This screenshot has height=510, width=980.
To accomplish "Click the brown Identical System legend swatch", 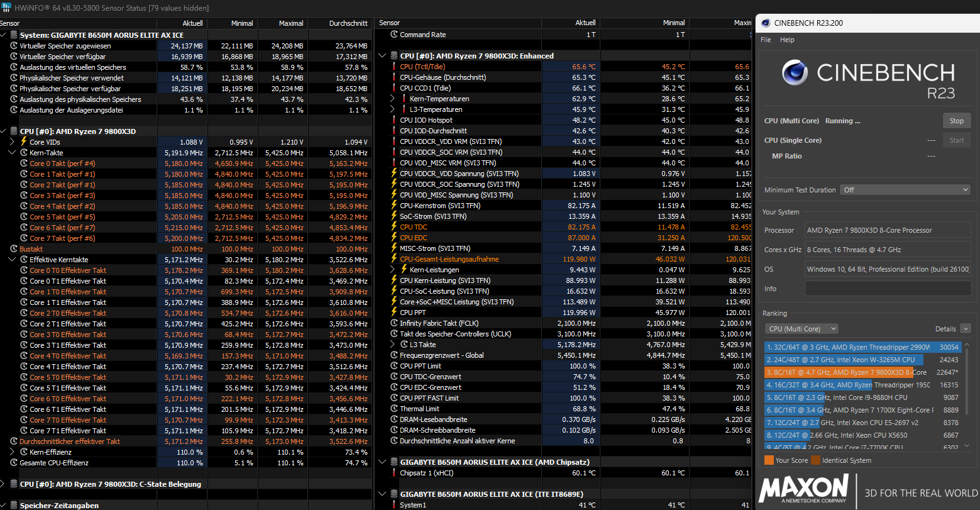I will tap(815, 460).
